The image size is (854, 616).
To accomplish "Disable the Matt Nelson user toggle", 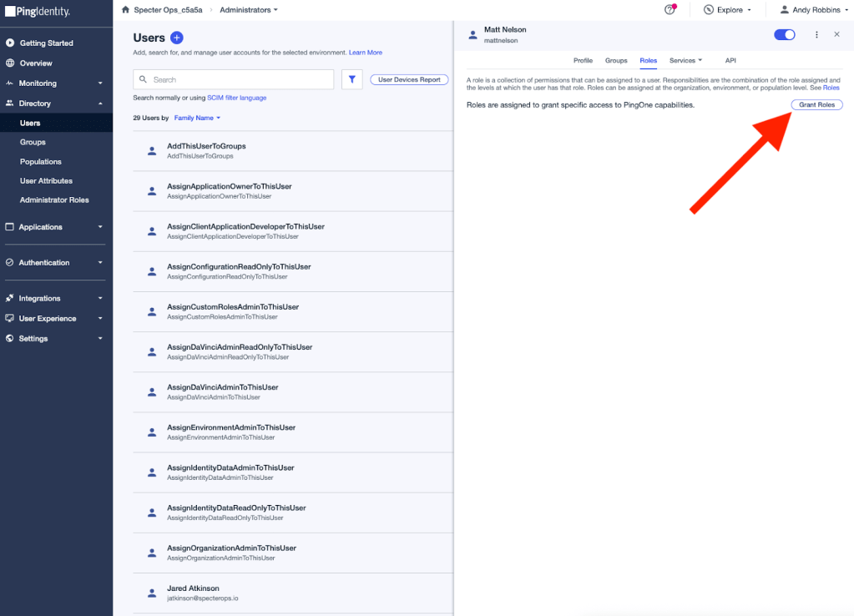I will click(785, 34).
